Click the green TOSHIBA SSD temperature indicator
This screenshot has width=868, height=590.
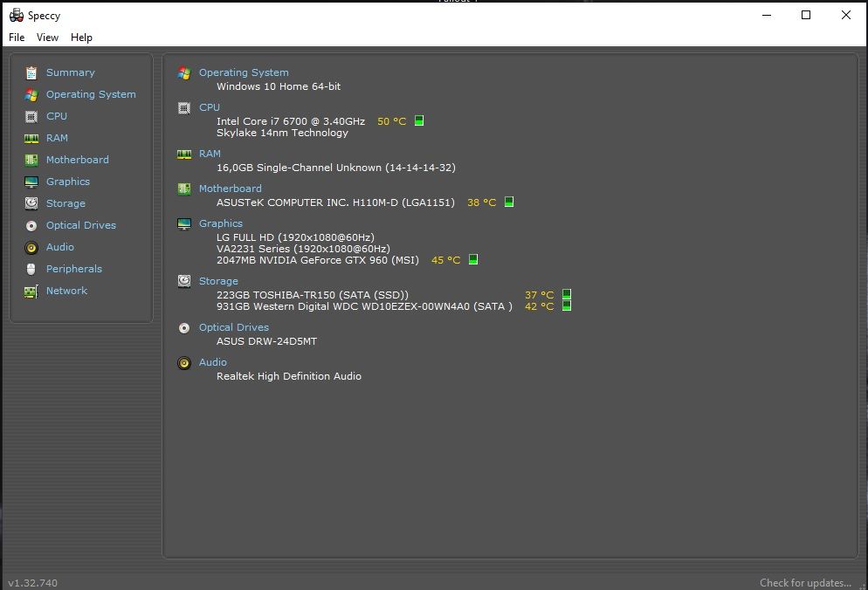click(x=567, y=294)
